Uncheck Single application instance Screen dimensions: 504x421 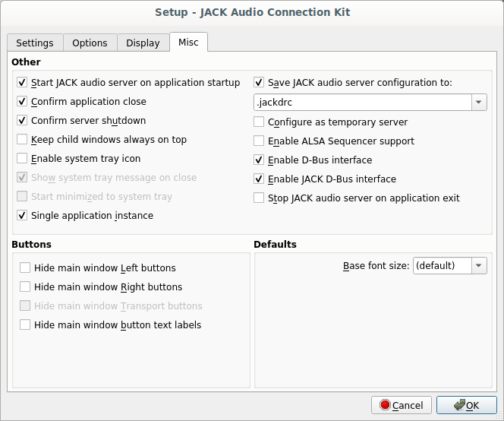point(22,216)
